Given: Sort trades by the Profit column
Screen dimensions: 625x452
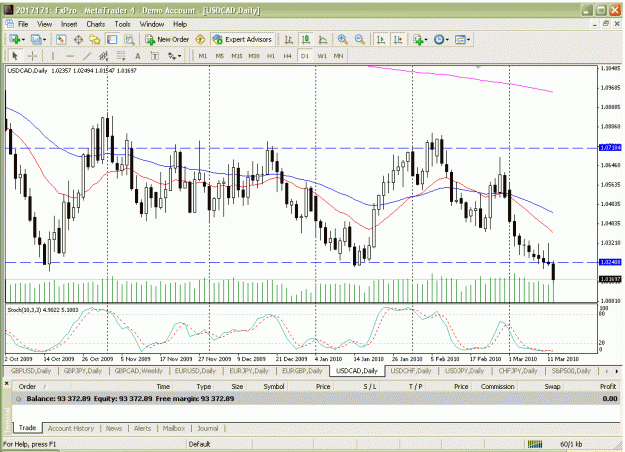Looking at the screenshot, I should [x=608, y=387].
